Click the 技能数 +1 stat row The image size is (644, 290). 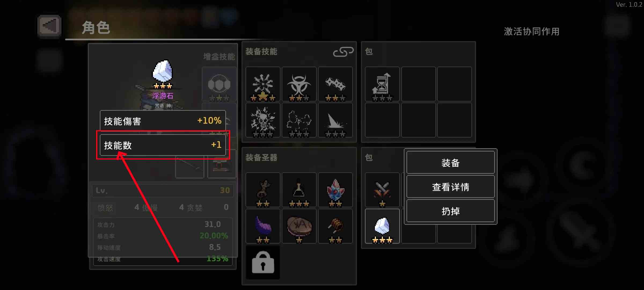coord(163,145)
